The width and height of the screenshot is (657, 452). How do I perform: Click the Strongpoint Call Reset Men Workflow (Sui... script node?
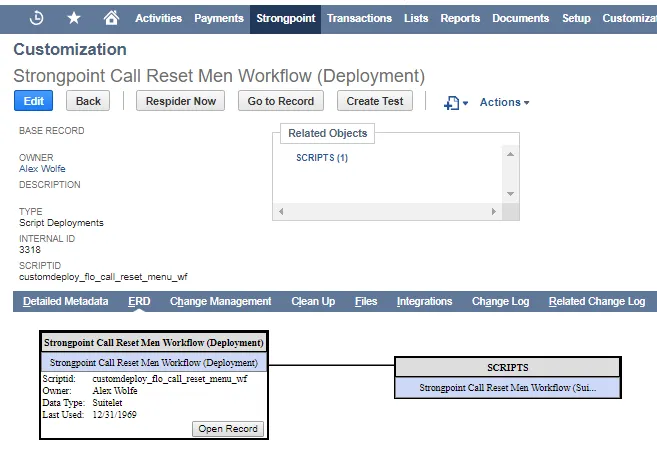507,387
